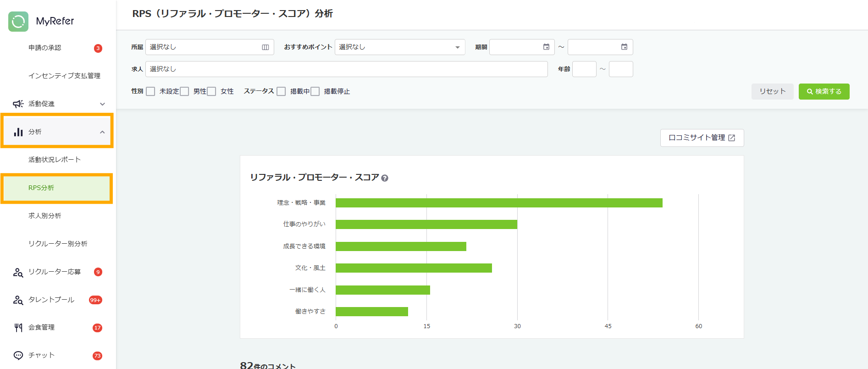Click the 活動促進 megaphone icon
This screenshot has width=868, height=369.
click(18, 104)
